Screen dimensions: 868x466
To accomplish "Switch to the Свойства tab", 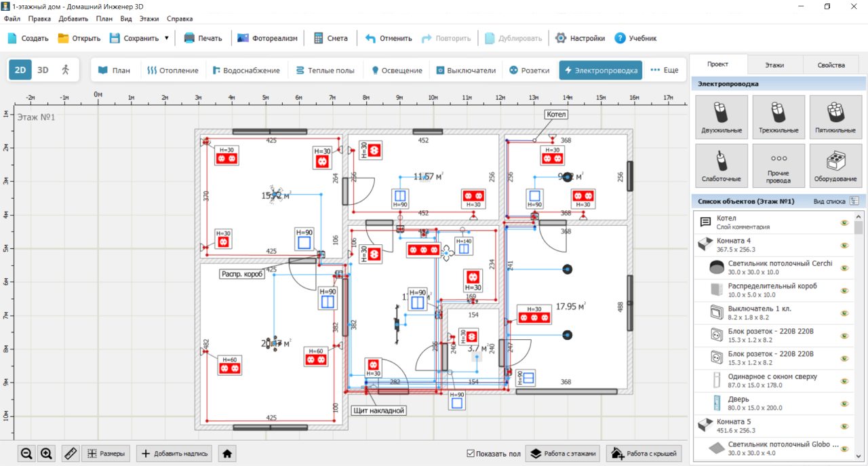I will [831, 65].
